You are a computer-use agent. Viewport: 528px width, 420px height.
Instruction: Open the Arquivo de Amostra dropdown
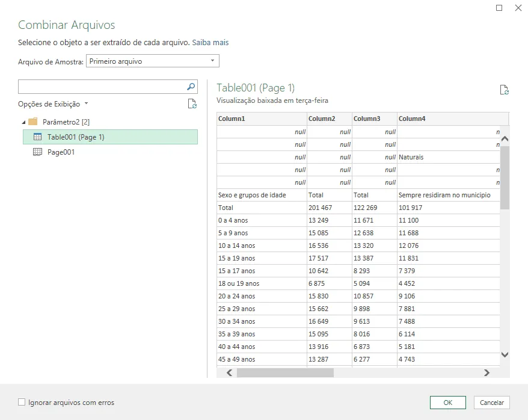pos(153,61)
